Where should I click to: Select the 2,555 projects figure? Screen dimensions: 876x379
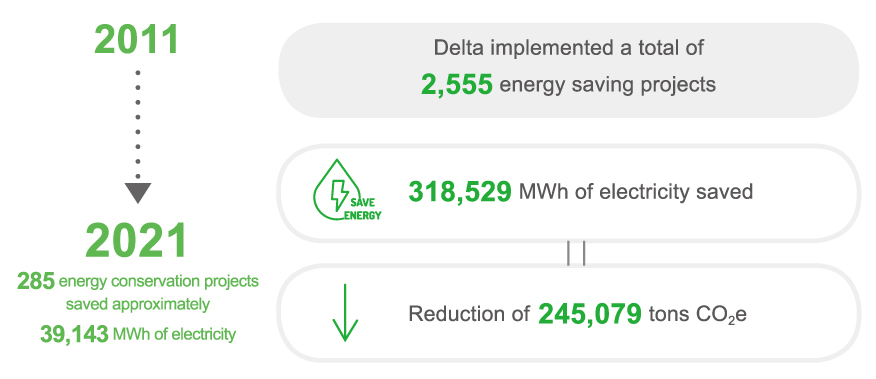457,85
